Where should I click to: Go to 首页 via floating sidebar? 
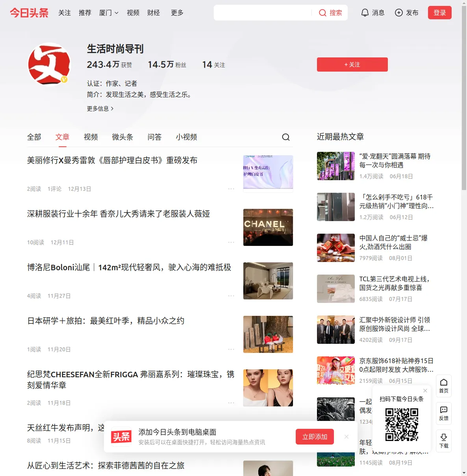pos(444,386)
